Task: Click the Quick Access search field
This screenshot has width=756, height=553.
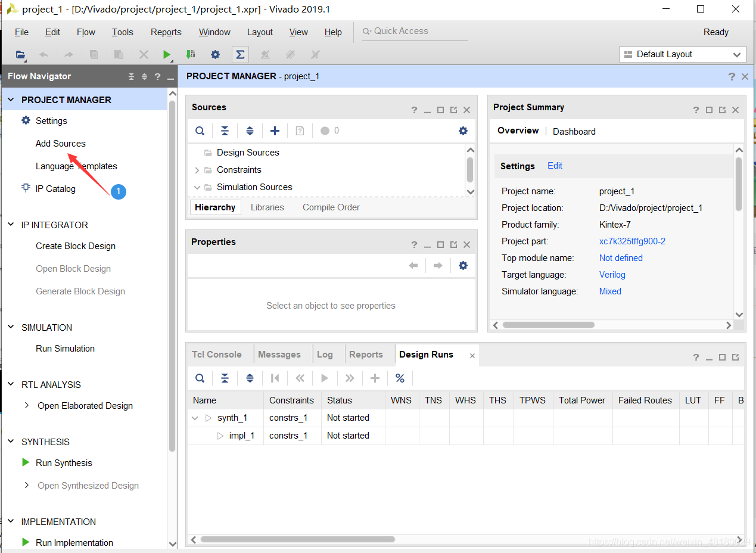Action: [415, 32]
